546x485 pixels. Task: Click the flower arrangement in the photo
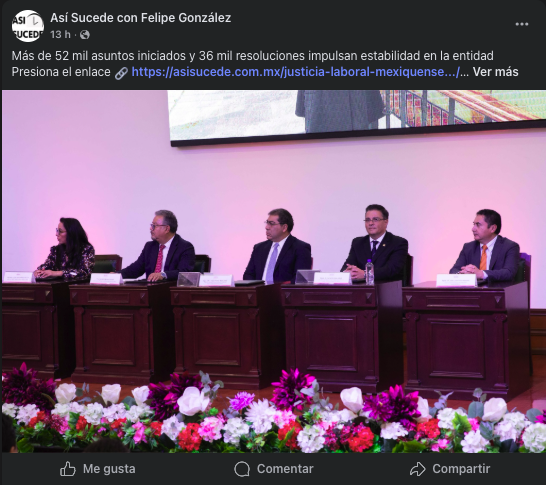[274, 413]
